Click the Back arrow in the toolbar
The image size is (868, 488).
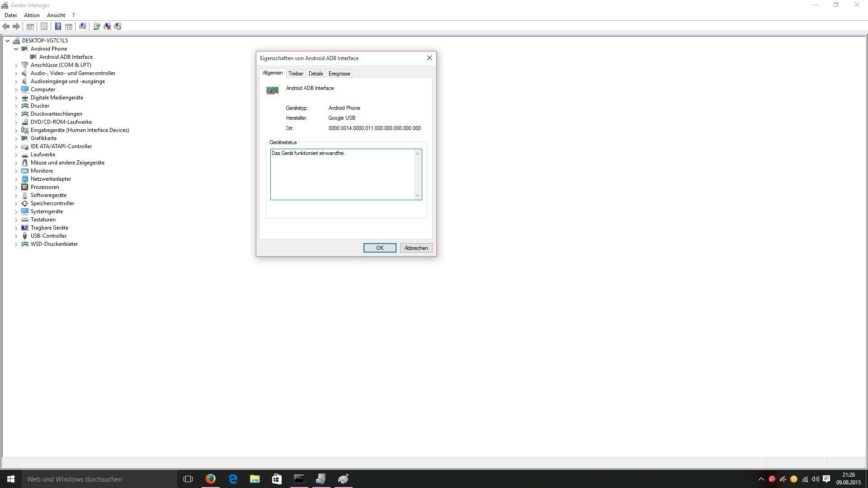coord(6,27)
